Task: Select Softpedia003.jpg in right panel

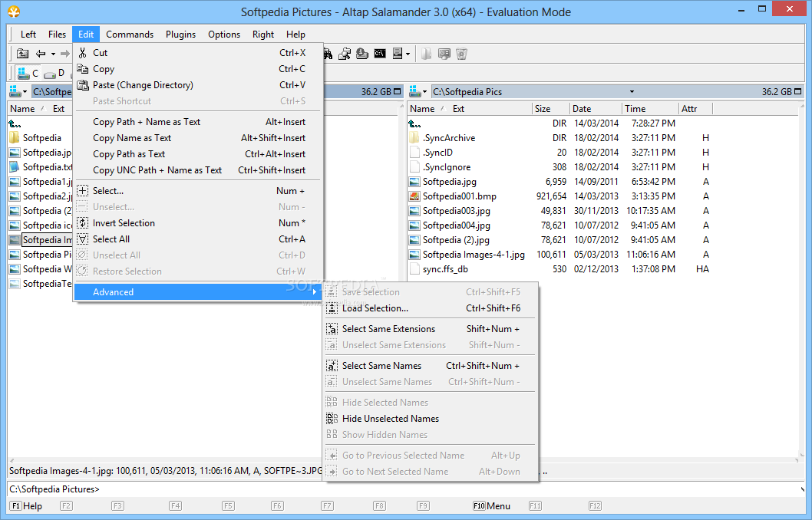Action: 456,211
